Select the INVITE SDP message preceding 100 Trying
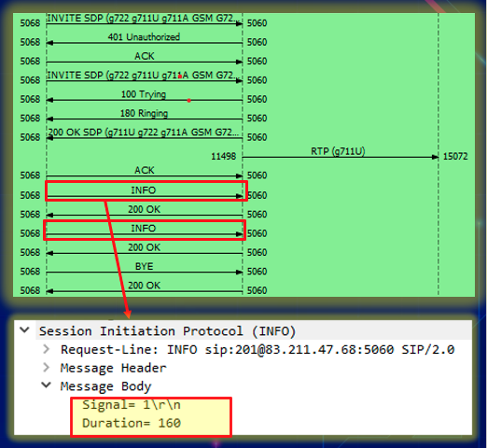 click(x=144, y=76)
